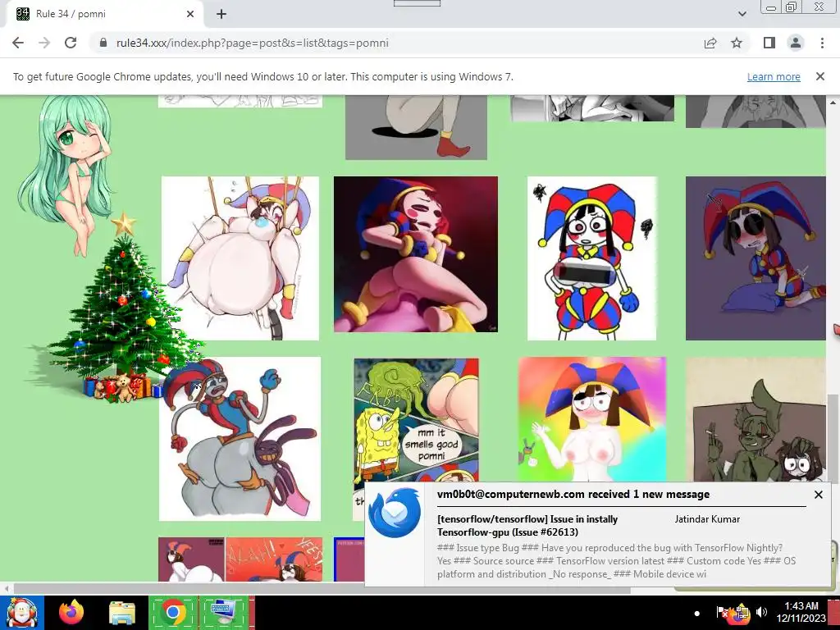Open the Chrome side panel
The height and width of the screenshot is (630, 840).
[x=769, y=43]
